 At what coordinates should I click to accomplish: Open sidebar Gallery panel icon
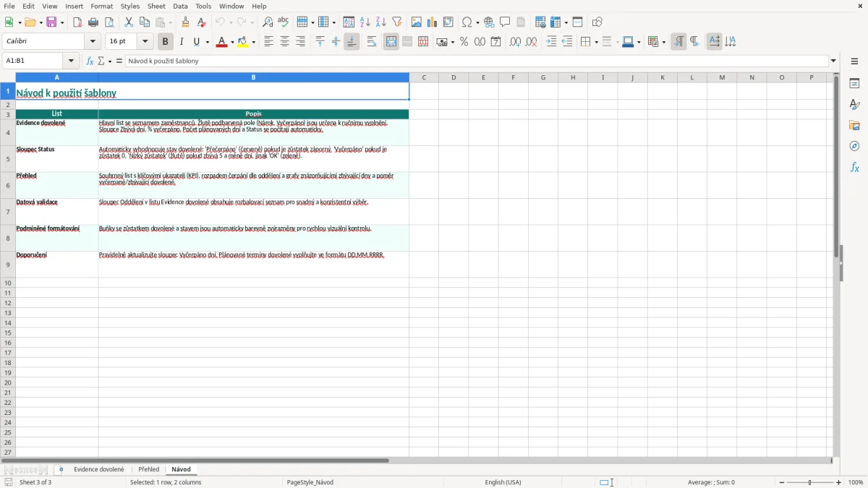click(854, 126)
